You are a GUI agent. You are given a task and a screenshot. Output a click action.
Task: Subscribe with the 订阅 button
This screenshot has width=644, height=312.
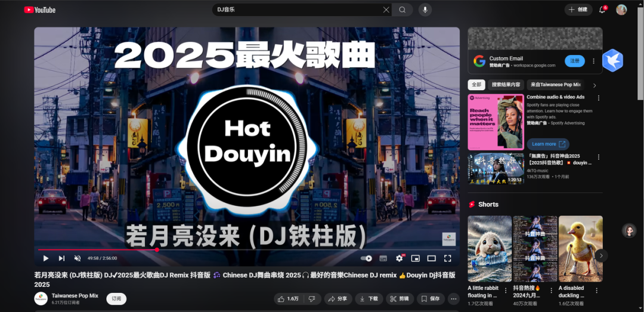tap(116, 299)
